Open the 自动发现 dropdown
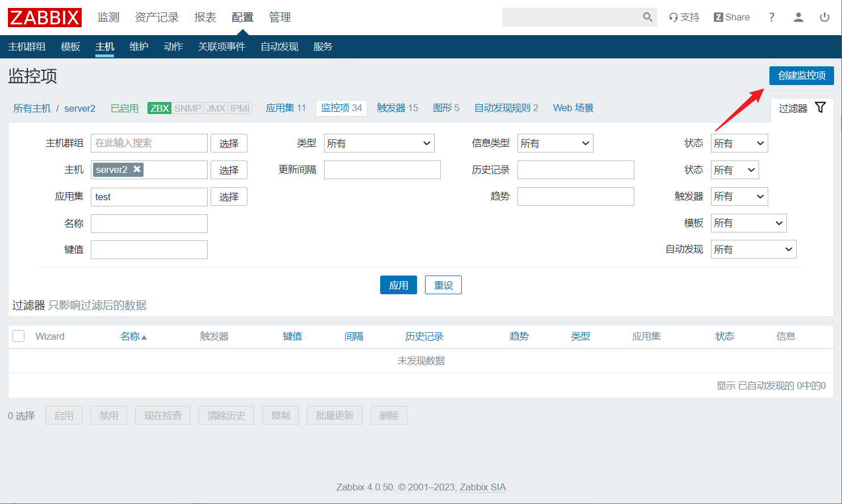This screenshot has width=842, height=504. point(753,249)
